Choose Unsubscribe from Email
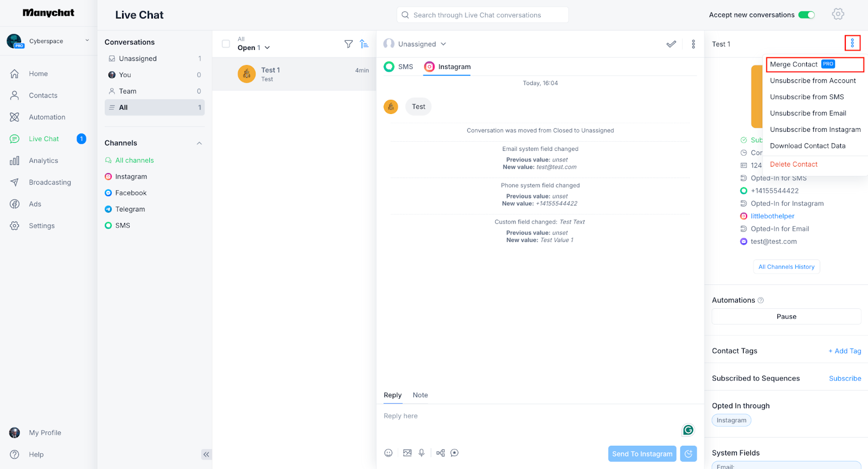 point(808,113)
